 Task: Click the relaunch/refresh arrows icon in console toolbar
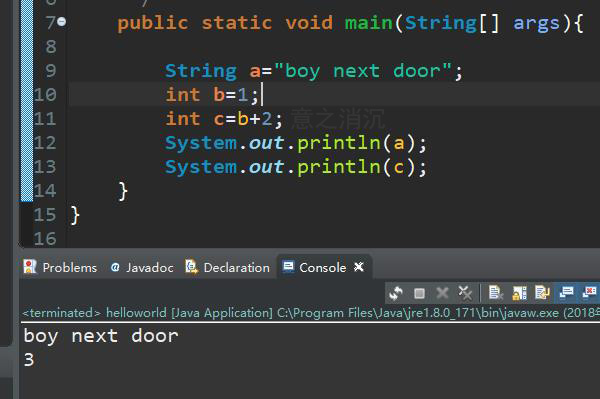pos(396,293)
